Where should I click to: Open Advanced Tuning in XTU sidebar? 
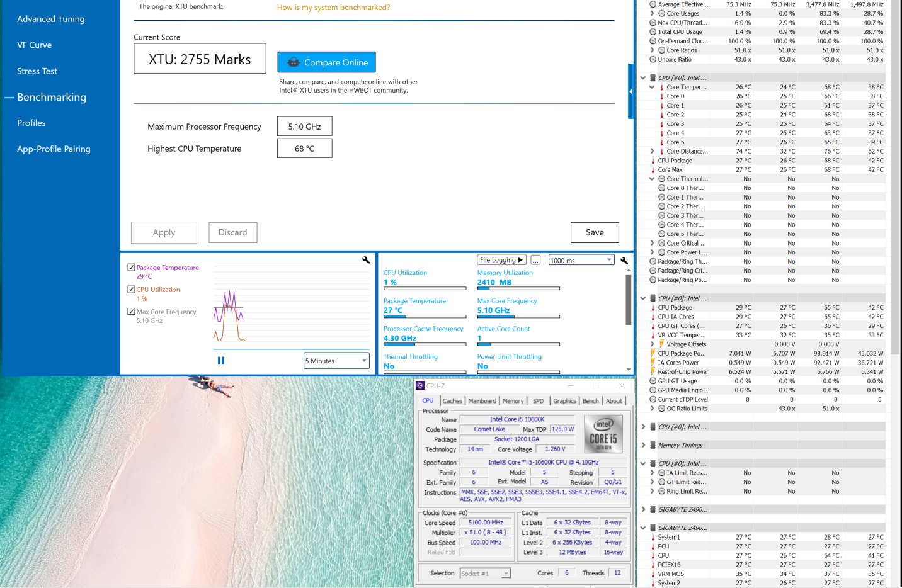(x=51, y=19)
